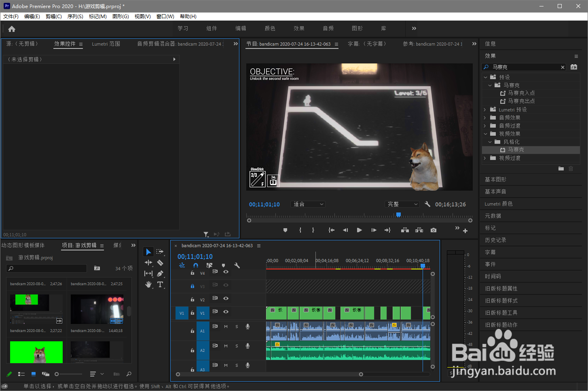Select the Track Select Forward tool

tap(160, 252)
